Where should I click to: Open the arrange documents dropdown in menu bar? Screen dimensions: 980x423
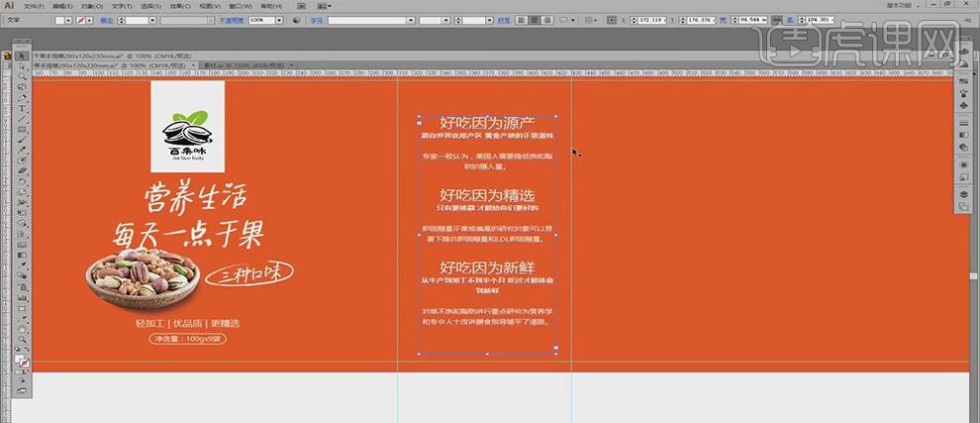pyautogui.click(x=323, y=6)
